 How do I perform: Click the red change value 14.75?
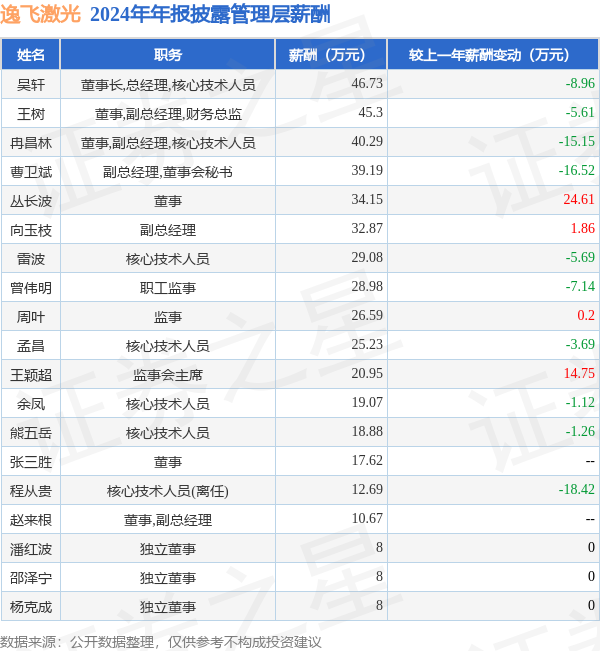coord(579,374)
